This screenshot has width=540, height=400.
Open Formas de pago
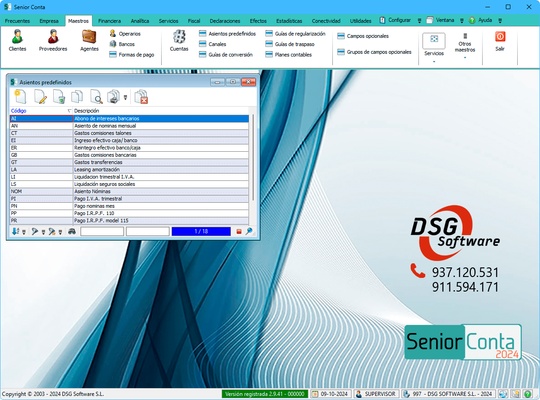(132, 54)
